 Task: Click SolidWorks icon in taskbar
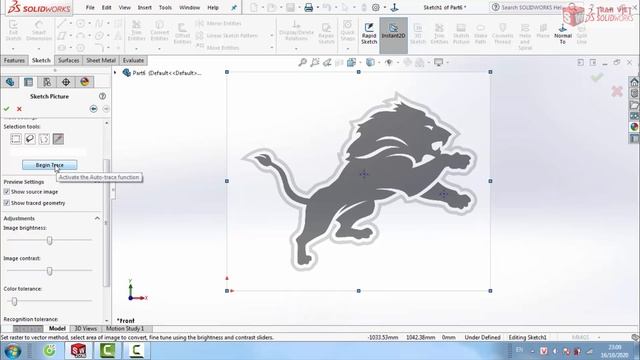pyautogui.click(x=78, y=351)
